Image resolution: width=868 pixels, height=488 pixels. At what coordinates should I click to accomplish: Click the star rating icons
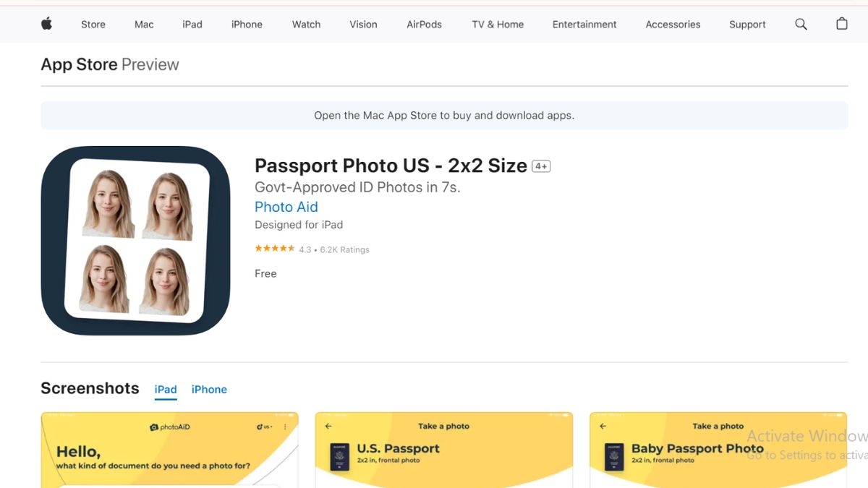[274, 249]
